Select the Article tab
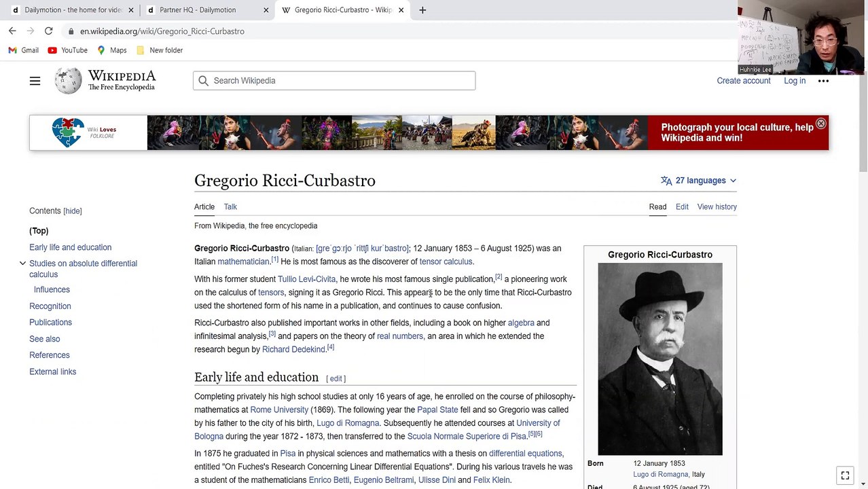Image resolution: width=868 pixels, height=489 pixels. click(x=204, y=206)
